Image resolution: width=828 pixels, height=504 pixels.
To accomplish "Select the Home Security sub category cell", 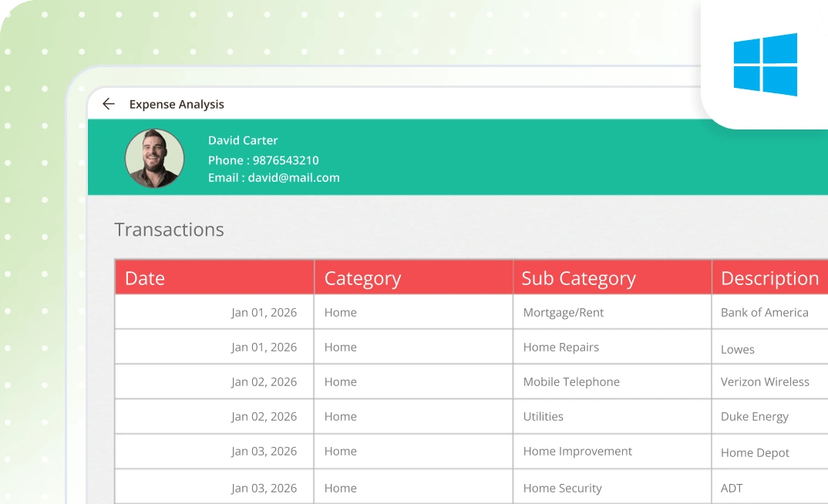I will [612, 486].
